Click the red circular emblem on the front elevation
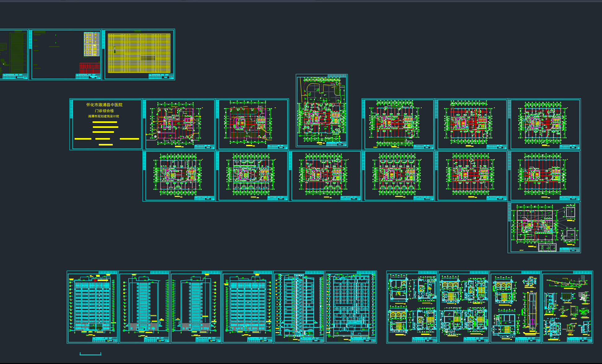The height and width of the screenshot is (364, 602). pos(95,280)
